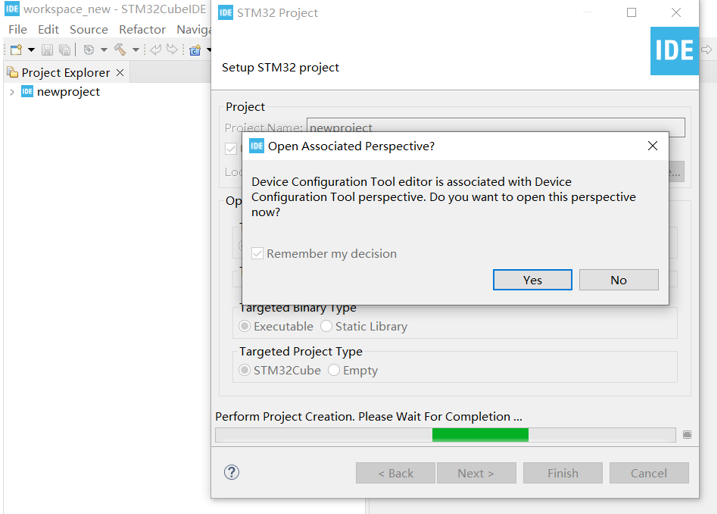Click the perspective dialog's IDE title icon

pos(256,146)
